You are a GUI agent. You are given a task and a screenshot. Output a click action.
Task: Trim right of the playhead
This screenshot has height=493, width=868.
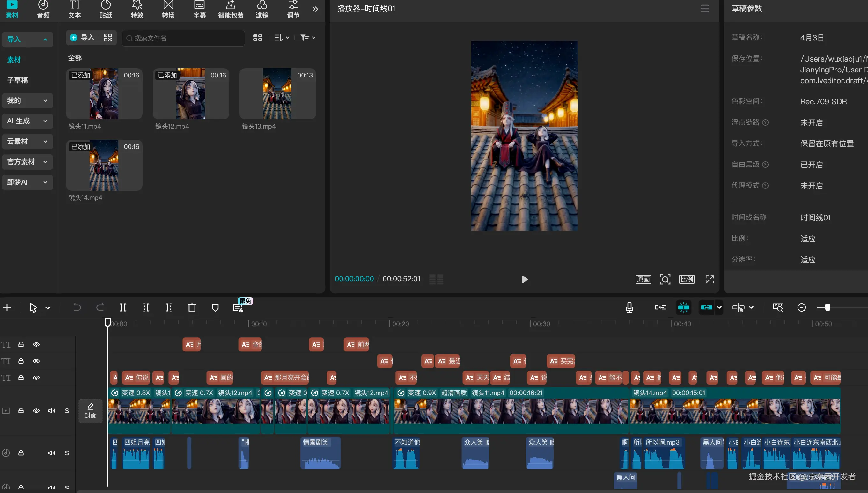point(169,307)
